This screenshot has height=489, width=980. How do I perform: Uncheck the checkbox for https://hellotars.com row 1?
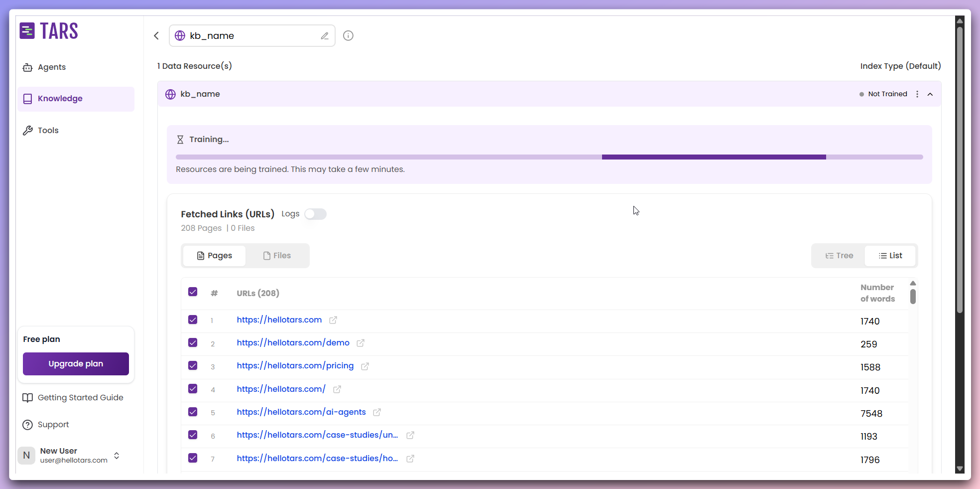pos(193,320)
